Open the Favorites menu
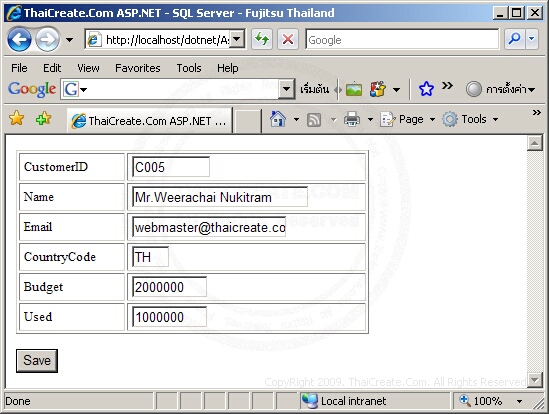549x414 pixels. click(138, 68)
